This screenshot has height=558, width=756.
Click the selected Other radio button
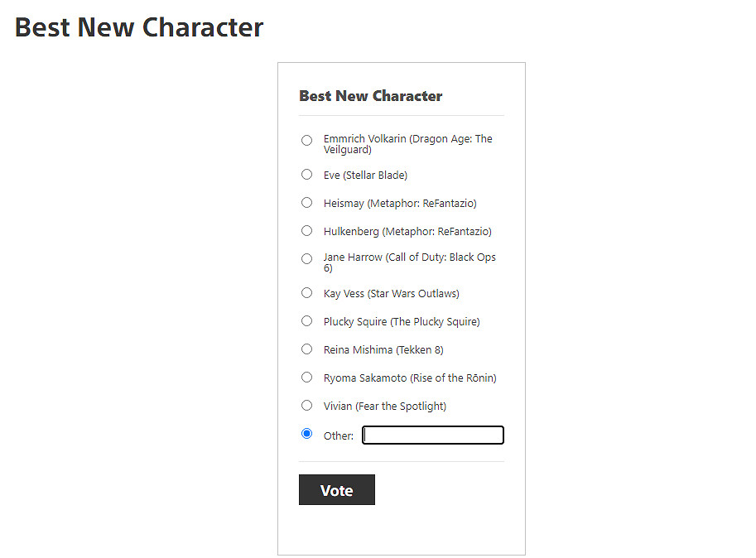pos(306,434)
